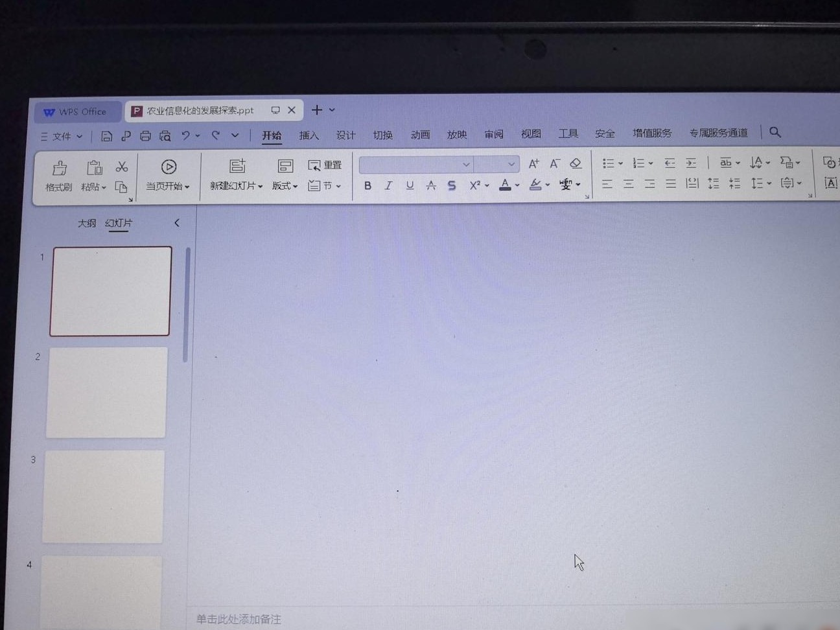Switch to the 动画 tab
840x630 pixels.
point(420,135)
